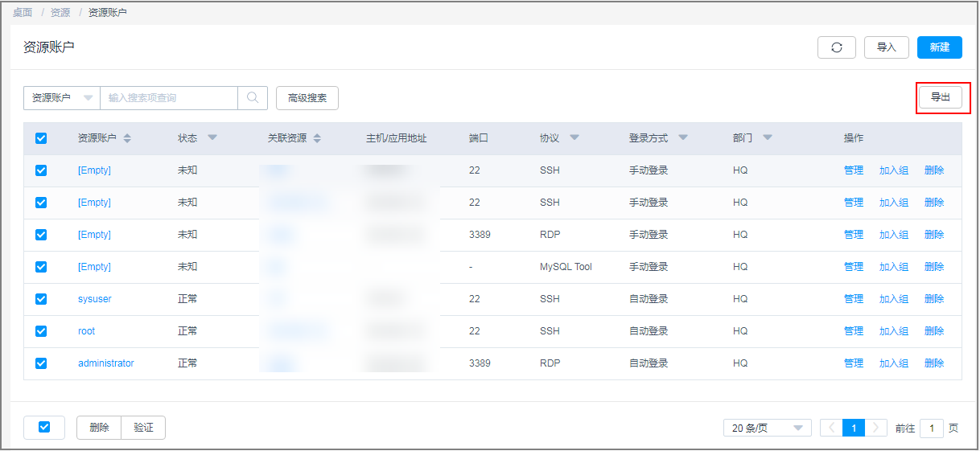Go to next page arrow
Screen dimensions: 980x451
click(876, 428)
